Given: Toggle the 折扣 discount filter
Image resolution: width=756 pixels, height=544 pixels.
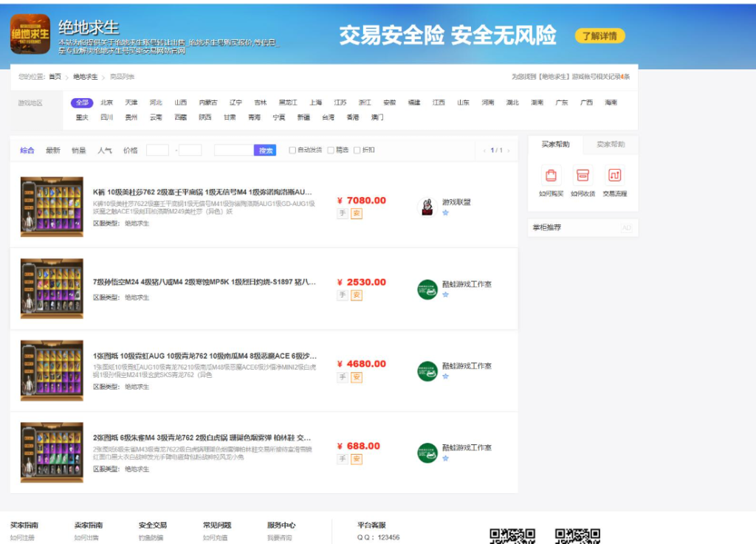Looking at the screenshot, I should [x=357, y=150].
